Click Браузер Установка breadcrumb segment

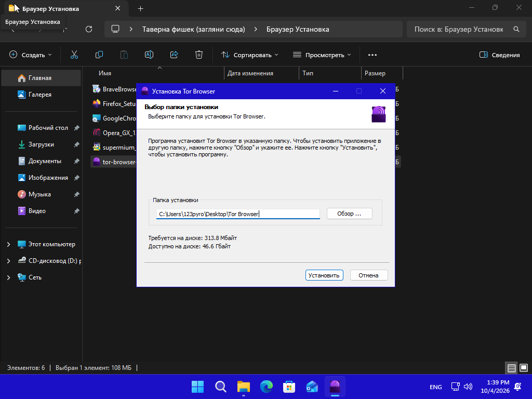(298, 29)
